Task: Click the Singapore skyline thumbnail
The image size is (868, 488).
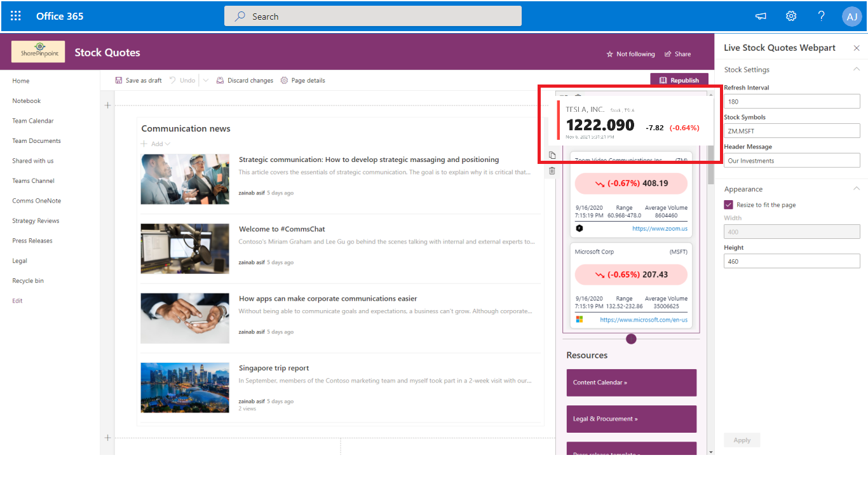Action: (x=185, y=388)
